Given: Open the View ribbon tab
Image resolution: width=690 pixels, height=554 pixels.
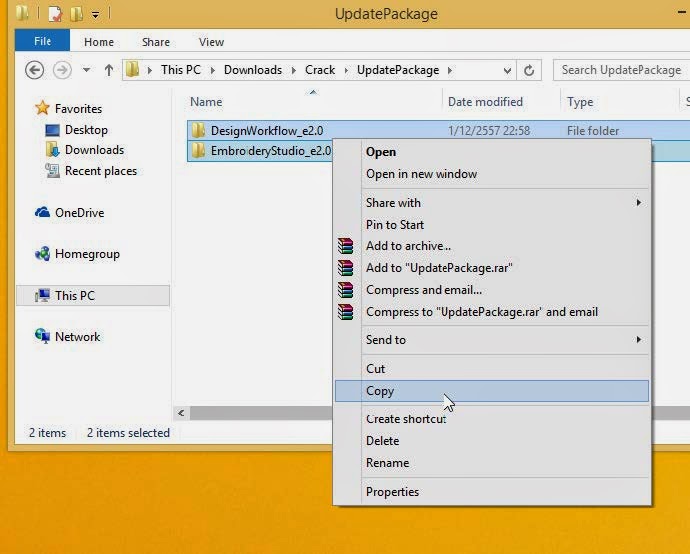Looking at the screenshot, I should pyautogui.click(x=211, y=42).
